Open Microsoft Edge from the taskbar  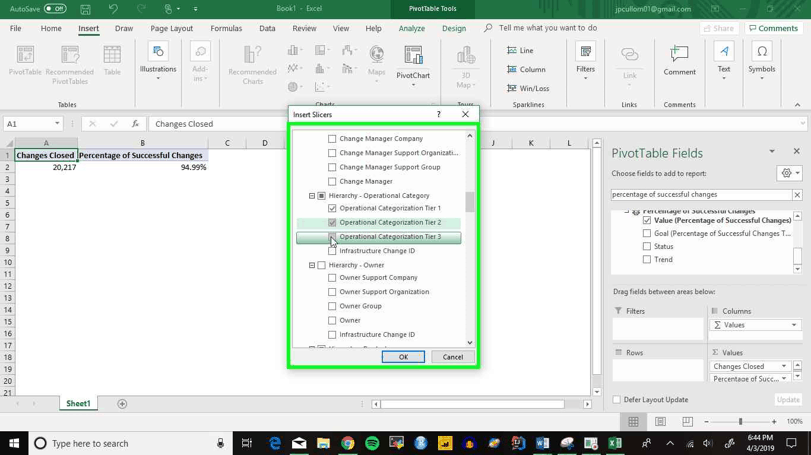click(275, 443)
